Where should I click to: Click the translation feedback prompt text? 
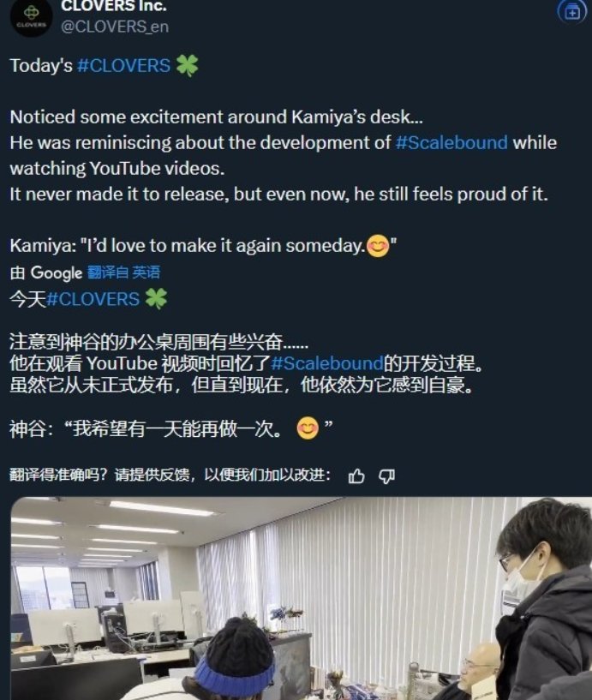point(170,476)
